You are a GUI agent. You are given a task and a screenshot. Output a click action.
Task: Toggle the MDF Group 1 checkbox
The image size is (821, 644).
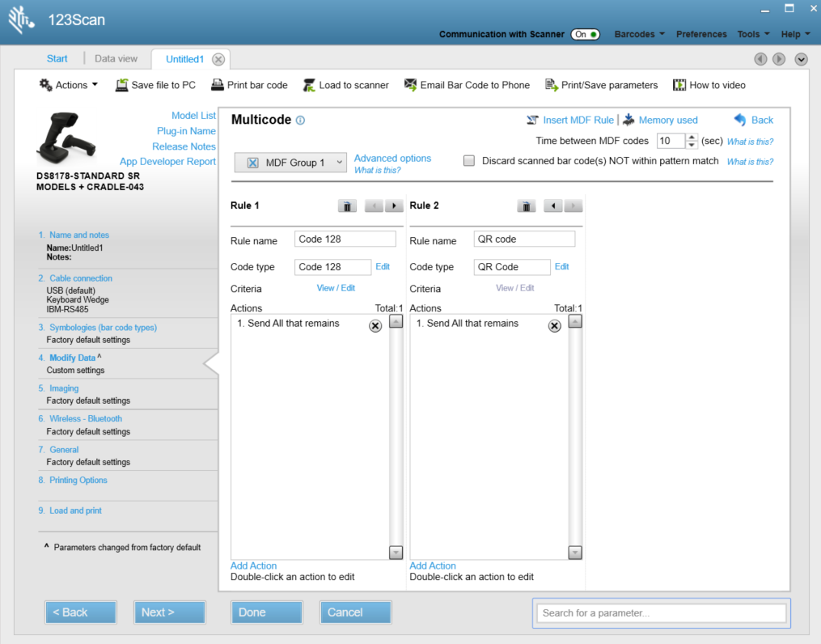(x=252, y=163)
